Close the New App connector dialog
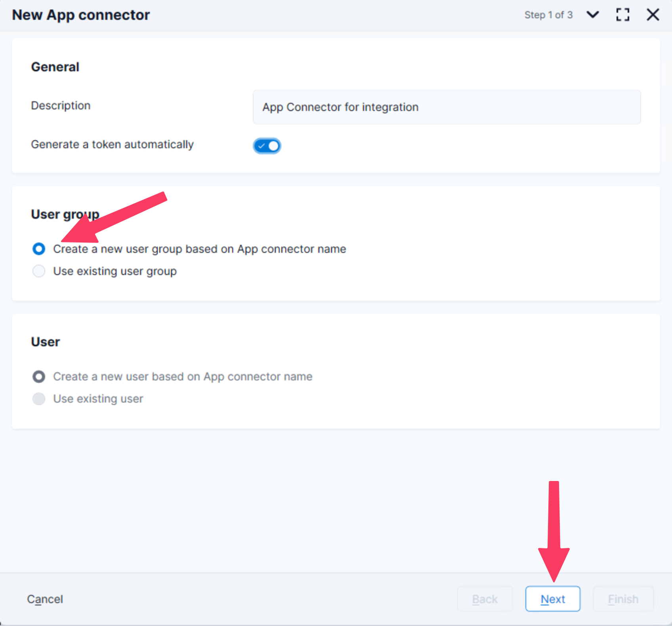This screenshot has width=672, height=626. pos(653,15)
